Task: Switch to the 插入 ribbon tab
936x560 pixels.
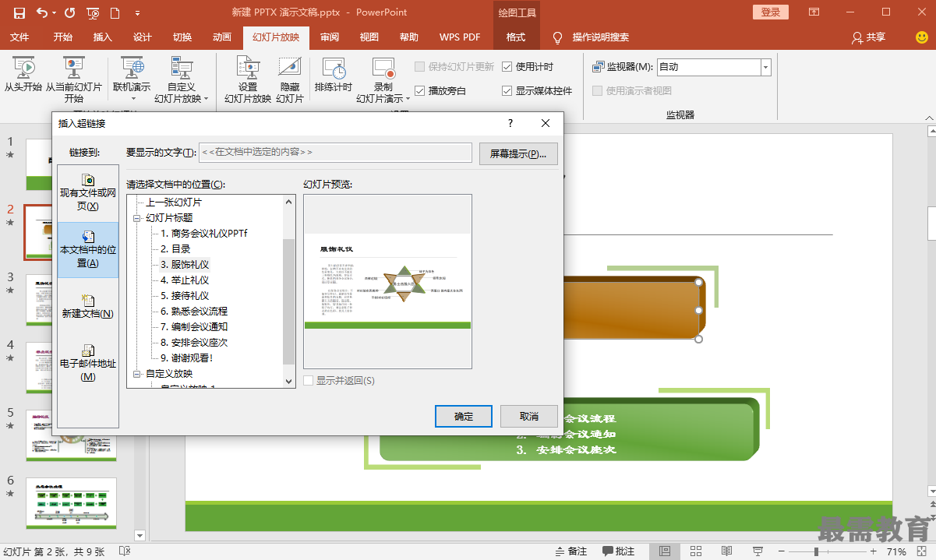Action: (103, 37)
